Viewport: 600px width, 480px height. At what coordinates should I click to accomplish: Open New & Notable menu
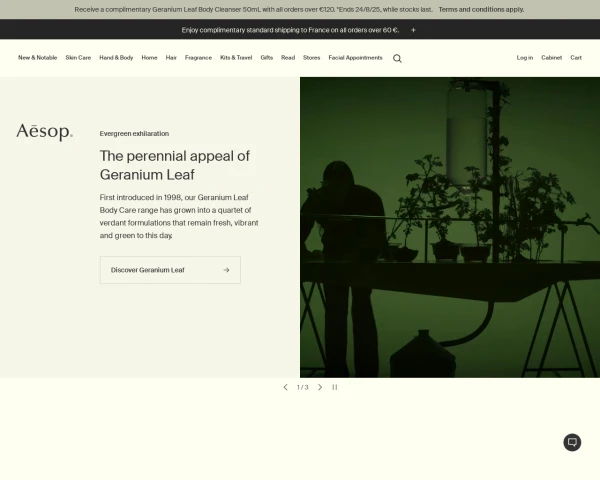pyautogui.click(x=38, y=58)
